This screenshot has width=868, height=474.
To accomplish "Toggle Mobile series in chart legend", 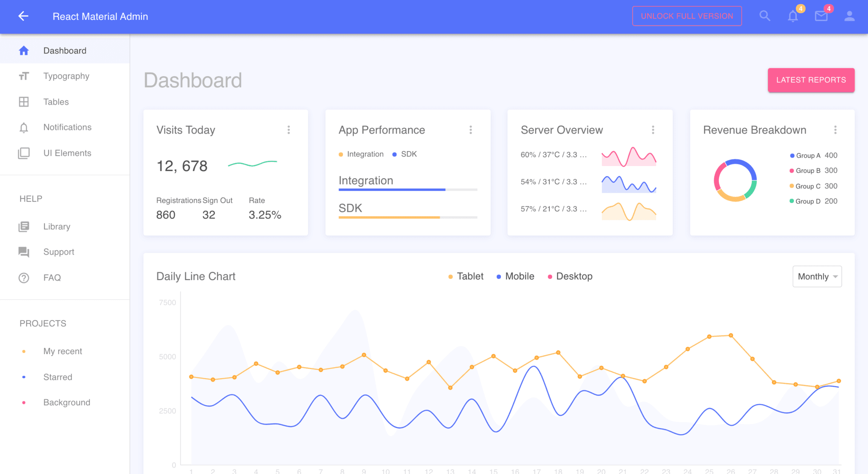I will pyautogui.click(x=515, y=277).
